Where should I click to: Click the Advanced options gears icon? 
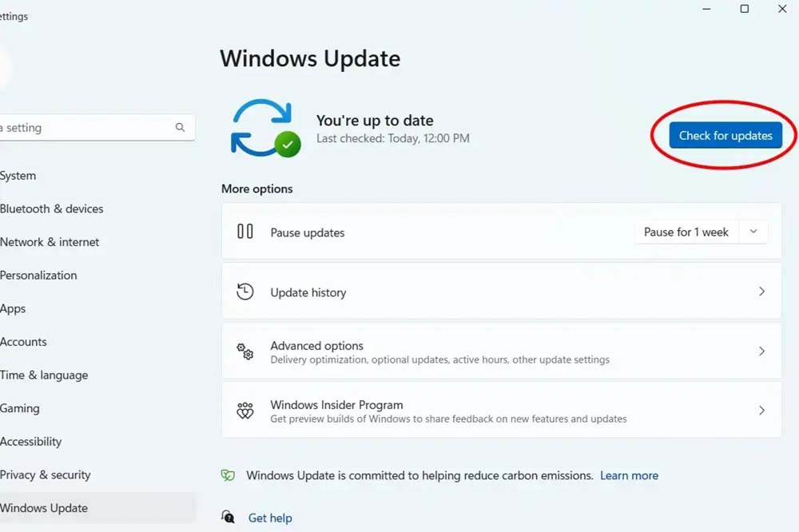245,351
